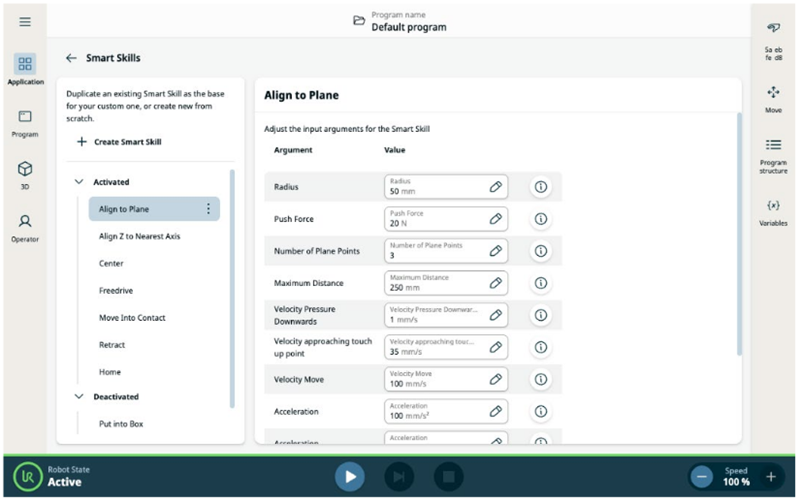
Task: Select the Move Into Contact skill
Action: point(132,318)
